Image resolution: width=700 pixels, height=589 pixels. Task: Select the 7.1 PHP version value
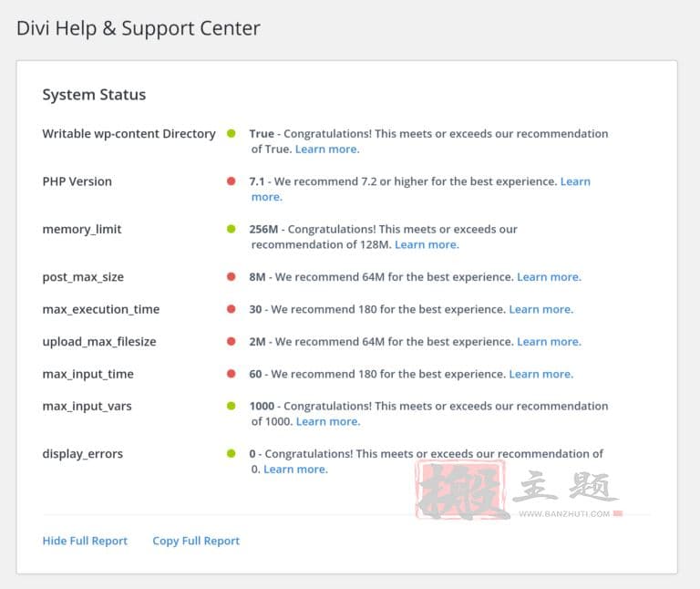click(x=257, y=181)
